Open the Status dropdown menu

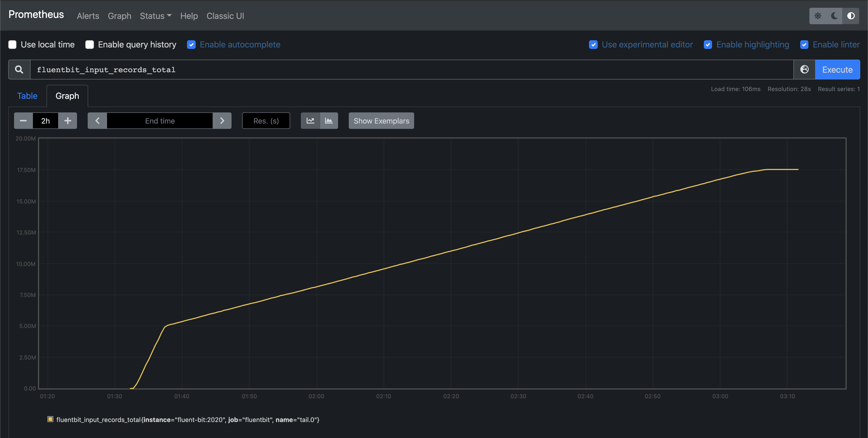click(155, 16)
